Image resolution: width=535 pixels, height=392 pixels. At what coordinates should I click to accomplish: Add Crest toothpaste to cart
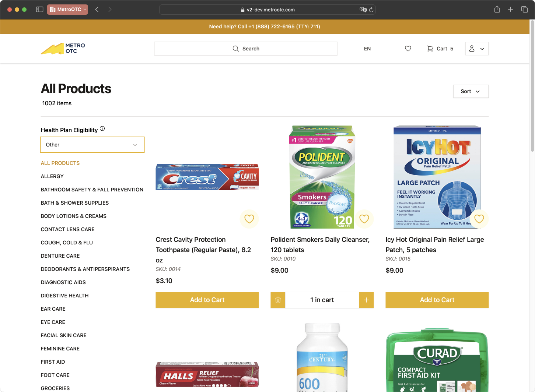pos(207,300)
